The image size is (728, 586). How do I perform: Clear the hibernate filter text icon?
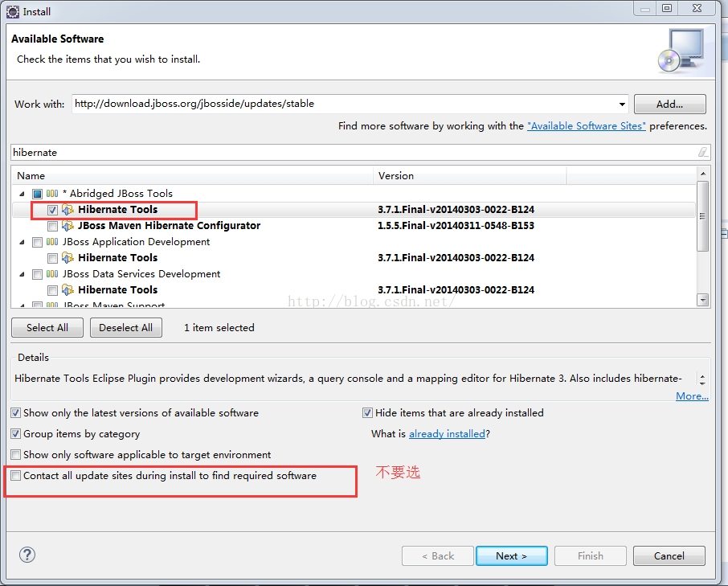pyautogui.click(x=703, y=152)
